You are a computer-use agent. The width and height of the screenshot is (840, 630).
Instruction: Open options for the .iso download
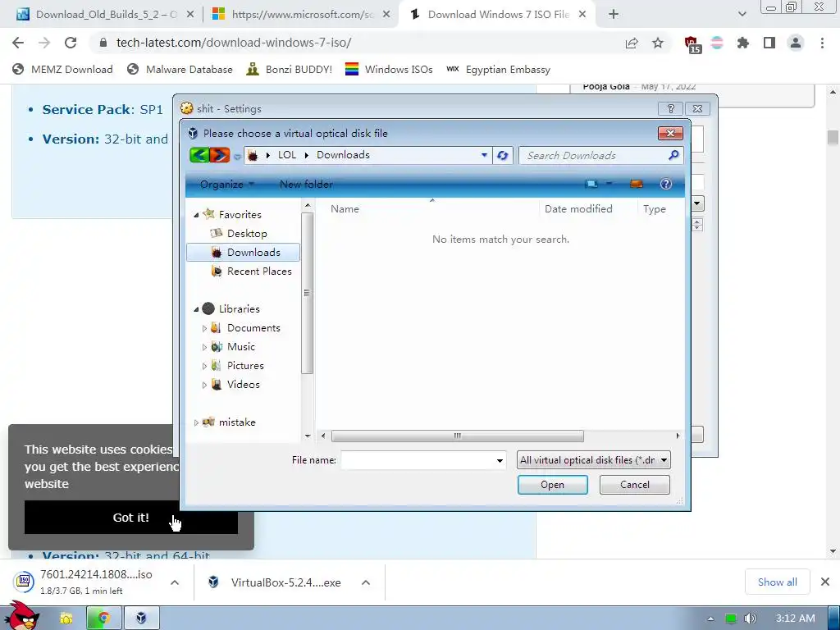[x=175, y=582]
